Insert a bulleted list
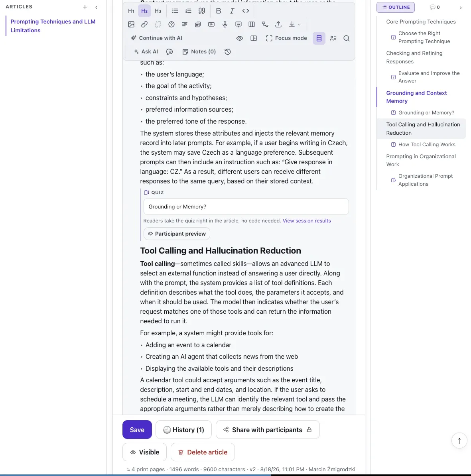 [175, 11]
